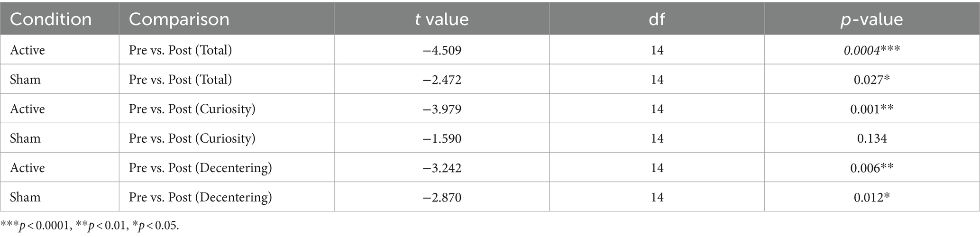This screenshot has height=237, width=980.
Task: Select the t value −3.242 cell
Action: pyautogui.click(x=442, y=167)
